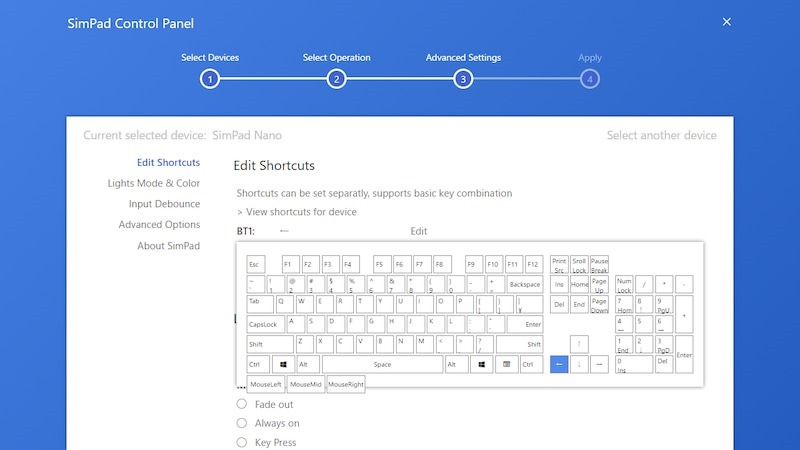Click the Page Up key
800x450 pixels.
[x=599, y=284]
